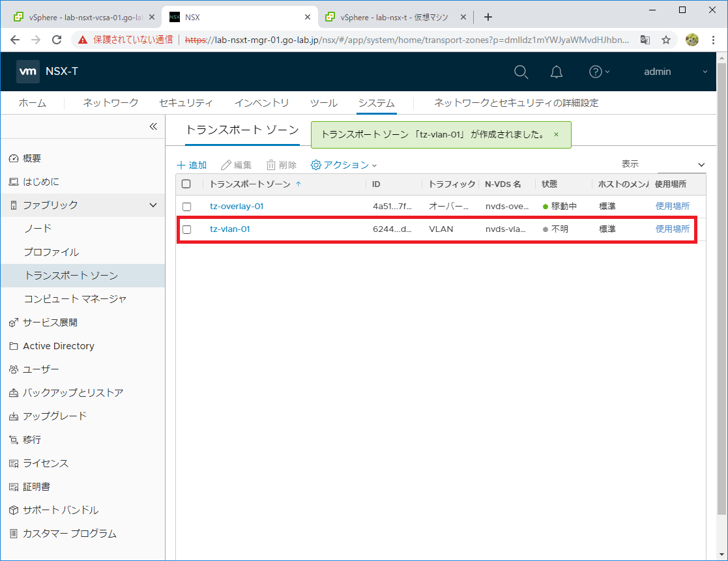Image resolution: width=728 pixels, height=561 pixels.
Task: Click the バックアップとリストア icon in sidebar
Action: coord(14,393)
